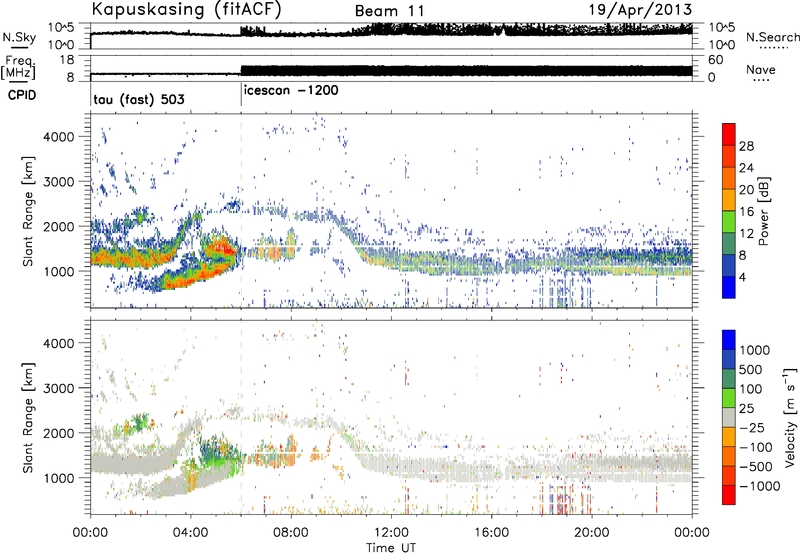Image resolution: width=800 pixels, height=554 pixels.
Task: Click the '16:00' time axis tick label
Action: point(491,533)
